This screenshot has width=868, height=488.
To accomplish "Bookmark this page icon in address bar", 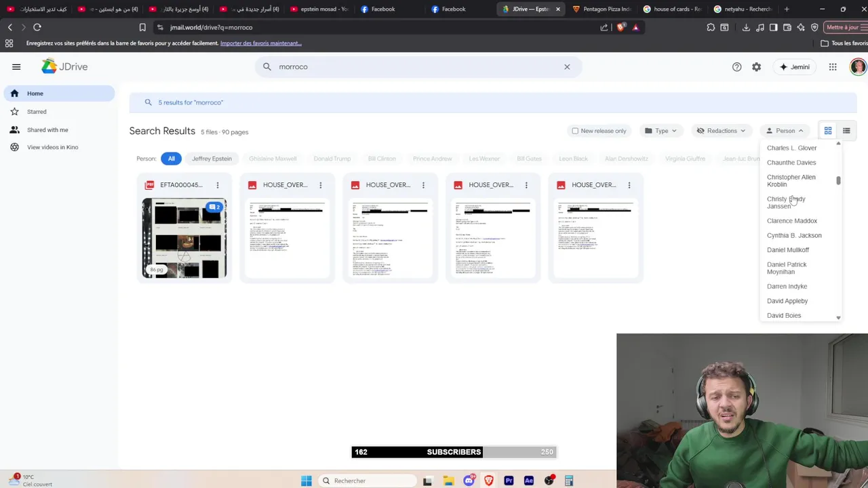I will click(x=142, y=27).
